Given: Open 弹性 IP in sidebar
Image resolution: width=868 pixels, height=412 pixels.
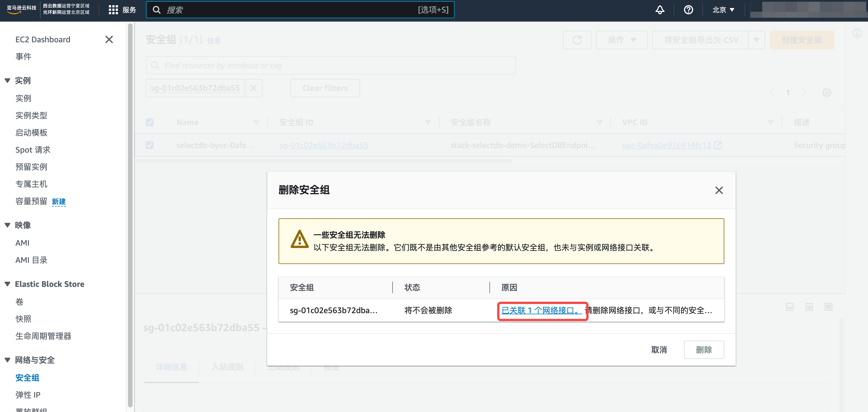Looking at the screenshot, I should click(28, 395).
